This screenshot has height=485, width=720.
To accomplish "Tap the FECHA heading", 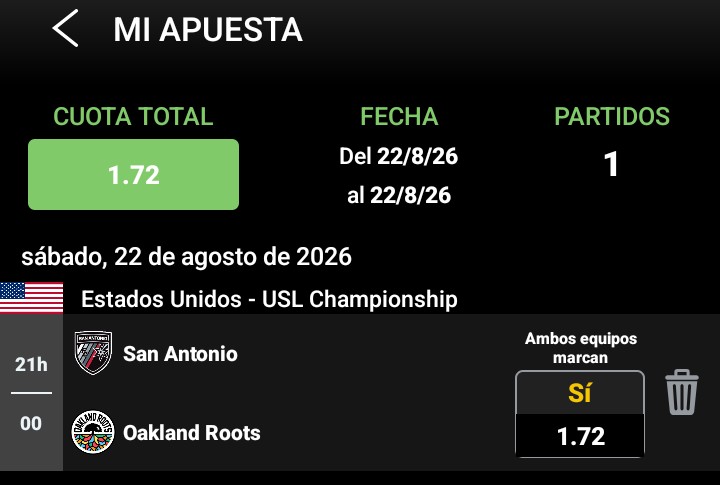I will point(399,116).
